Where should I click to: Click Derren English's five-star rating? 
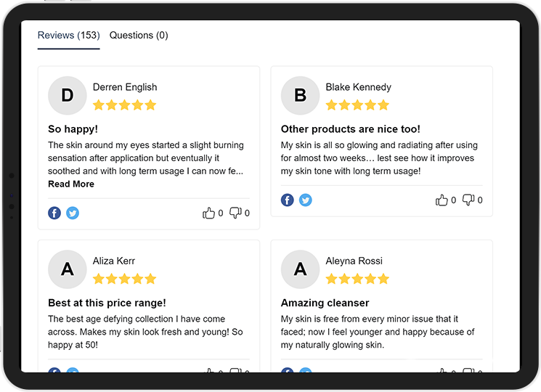point(125,105)
